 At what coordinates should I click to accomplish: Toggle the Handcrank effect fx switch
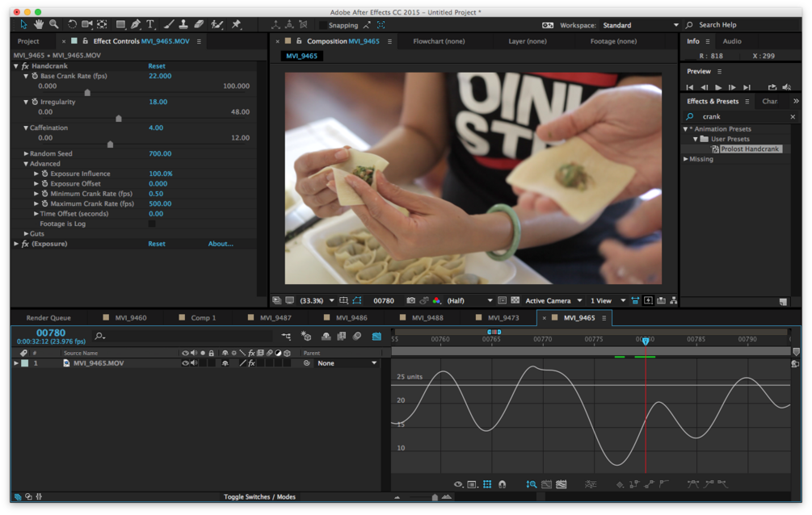(x=24, y=66)
